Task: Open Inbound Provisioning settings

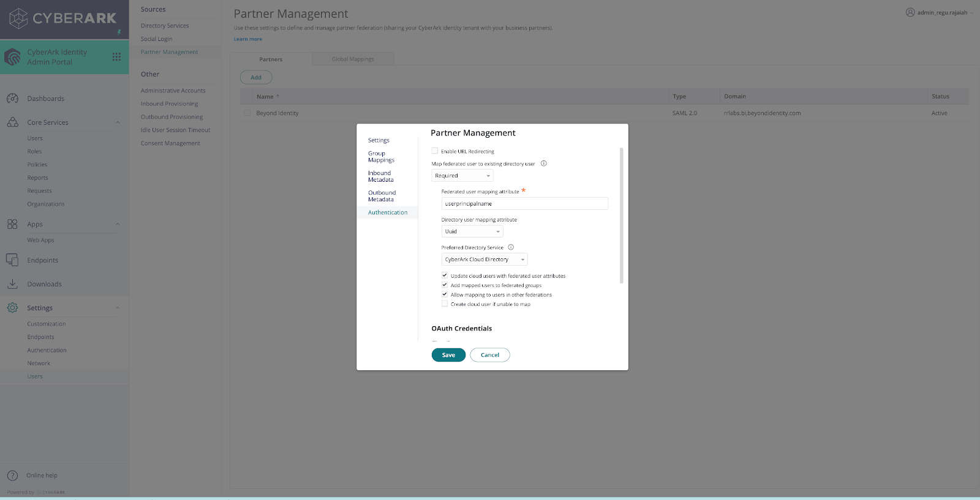Action: (x=169, y=104)
